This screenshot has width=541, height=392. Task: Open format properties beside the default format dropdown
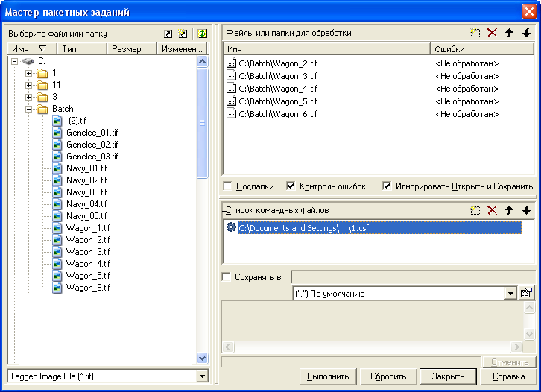coord(526,293)
